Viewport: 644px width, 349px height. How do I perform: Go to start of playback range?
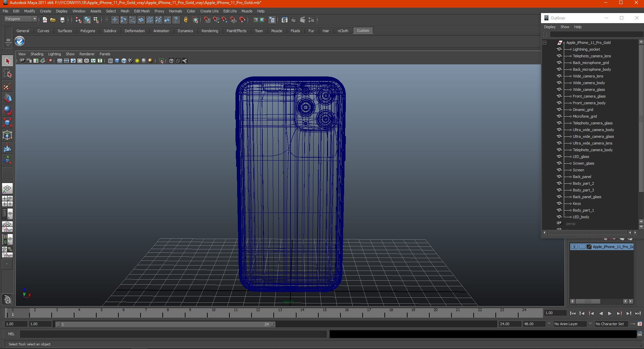click(573, 313)
